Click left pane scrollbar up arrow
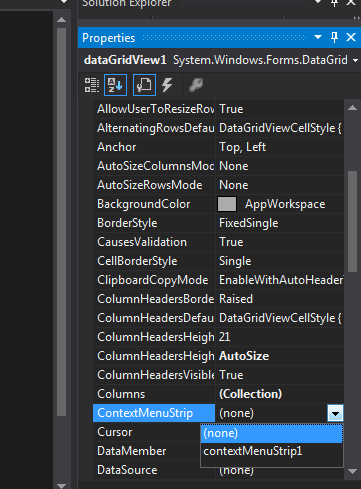The image size is (361, 489). click(61, 20)
